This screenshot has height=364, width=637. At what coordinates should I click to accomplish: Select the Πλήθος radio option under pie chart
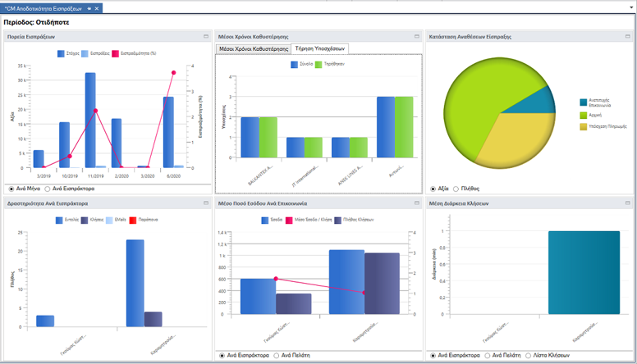pos(456,189)
